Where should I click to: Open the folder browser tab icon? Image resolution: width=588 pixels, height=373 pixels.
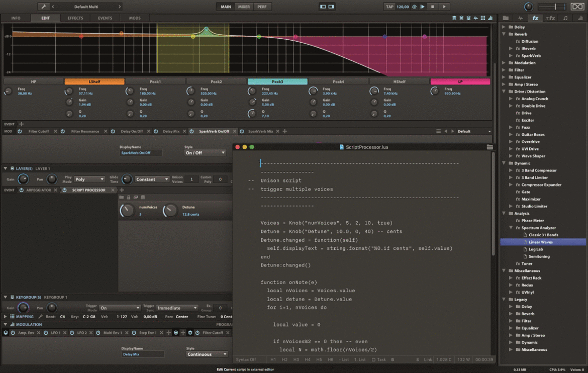click(506, 18)
